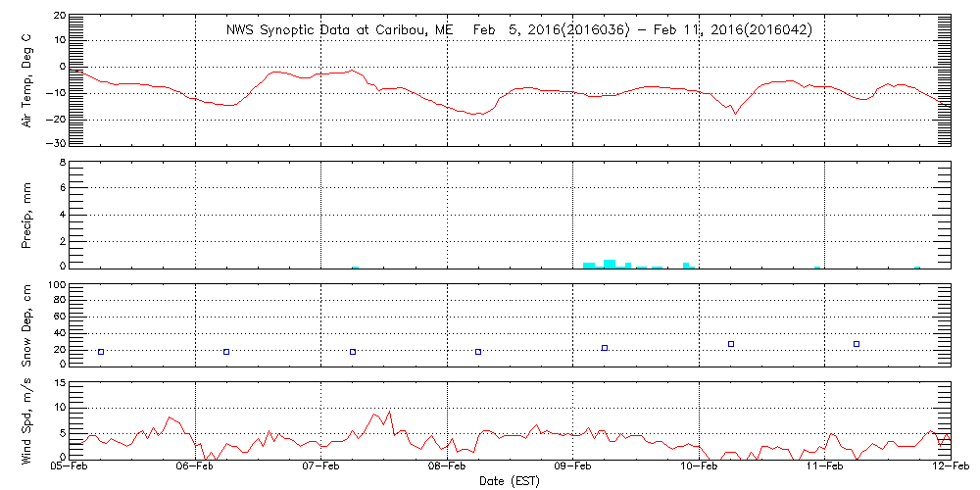Pick the snow depth square marker for 07-Feb

(x=353, y=352)
